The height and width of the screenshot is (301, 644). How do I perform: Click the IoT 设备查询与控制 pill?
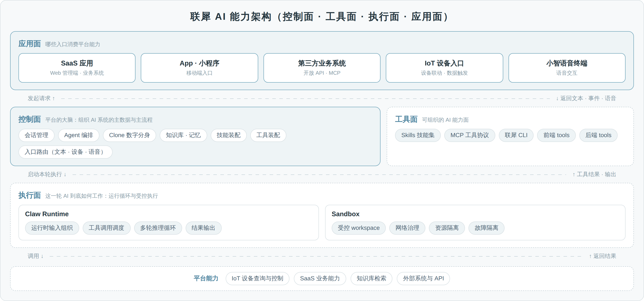257,278
